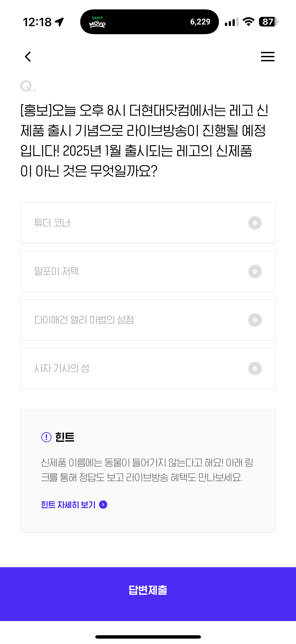Select the 말포이 저택 radio button

(255, 271)
